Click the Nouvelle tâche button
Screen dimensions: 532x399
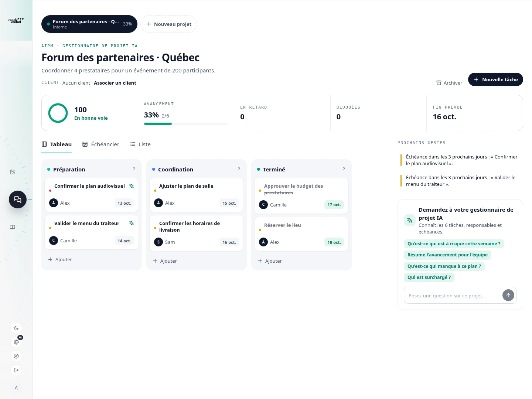pos(495,79)
